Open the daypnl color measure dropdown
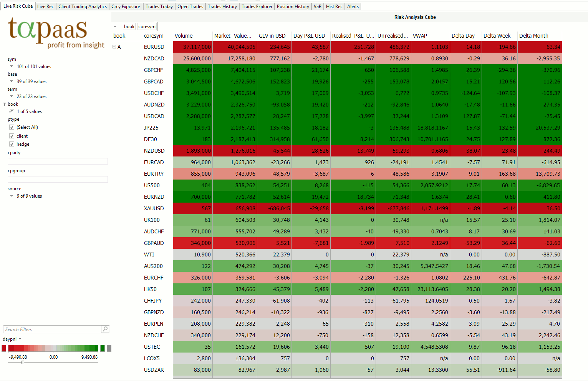The width and height of the screenshot is (588, 381). coord(20,339)
